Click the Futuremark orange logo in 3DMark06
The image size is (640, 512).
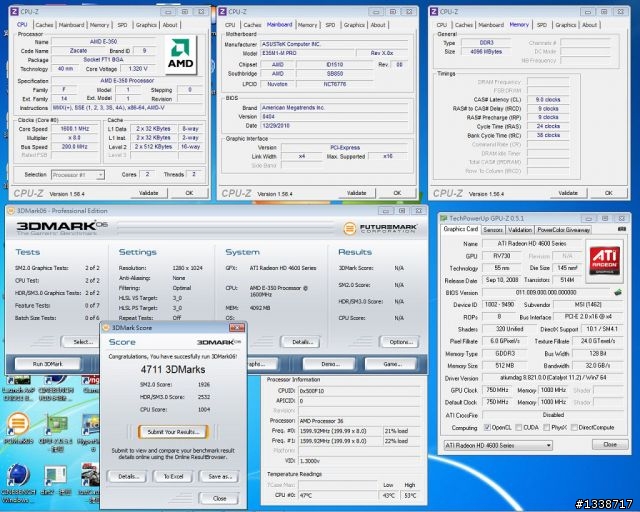(x=349, y=228)
